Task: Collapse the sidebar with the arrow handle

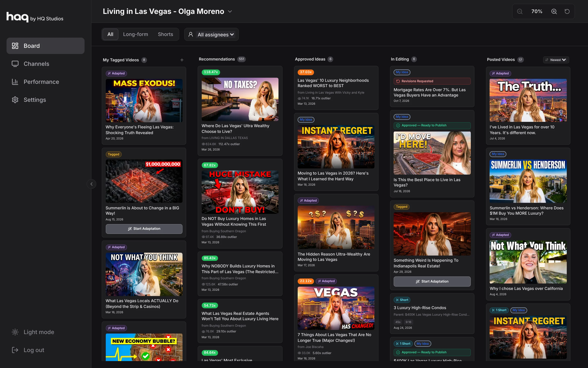Action: (x=91, y=184)
